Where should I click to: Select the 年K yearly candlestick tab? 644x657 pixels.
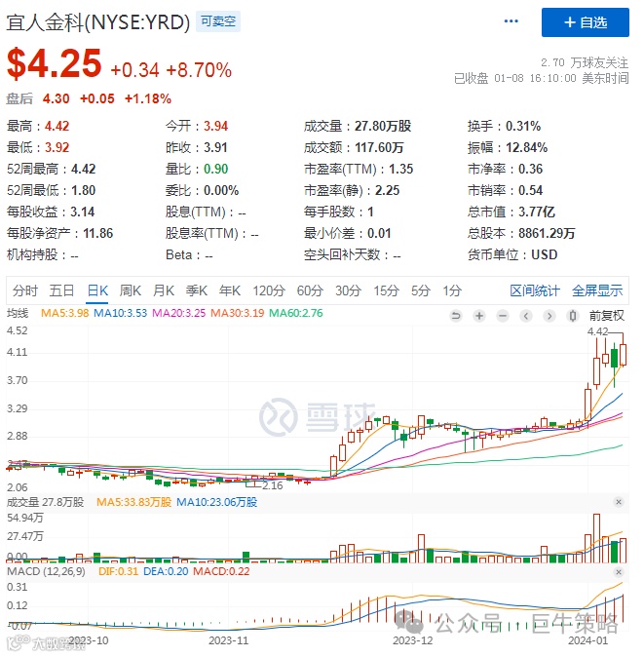pos(230,290)
